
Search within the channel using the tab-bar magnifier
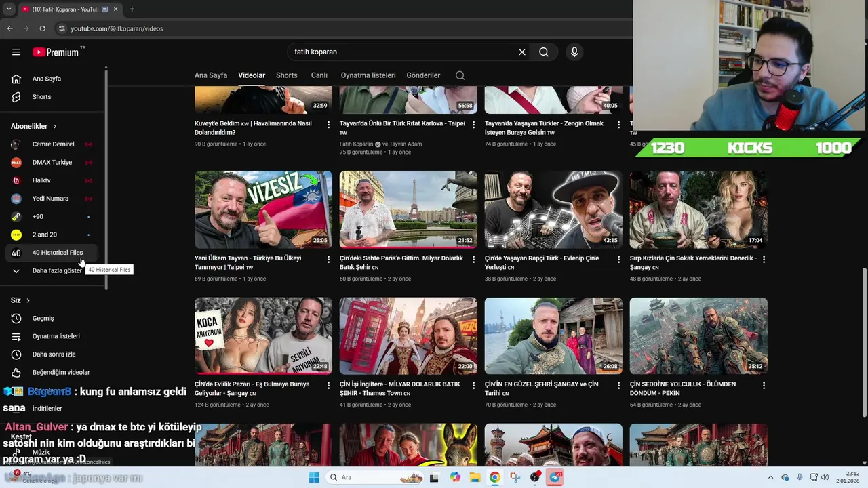[x=460, y=75]
